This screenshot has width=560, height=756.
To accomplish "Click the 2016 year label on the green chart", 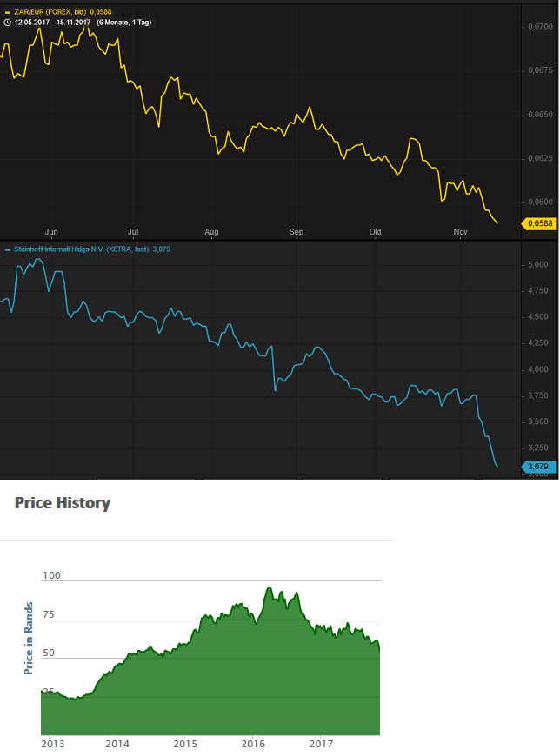I will (253, 744).
